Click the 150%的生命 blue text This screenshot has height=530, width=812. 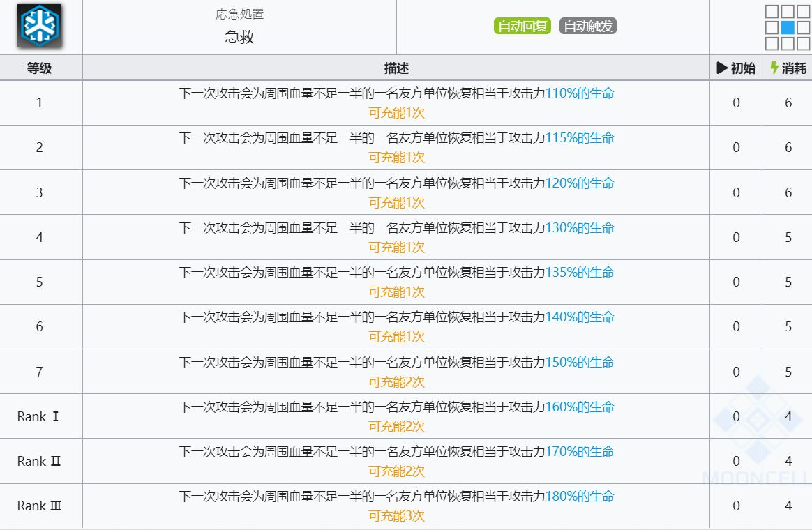tap(580, 362)
